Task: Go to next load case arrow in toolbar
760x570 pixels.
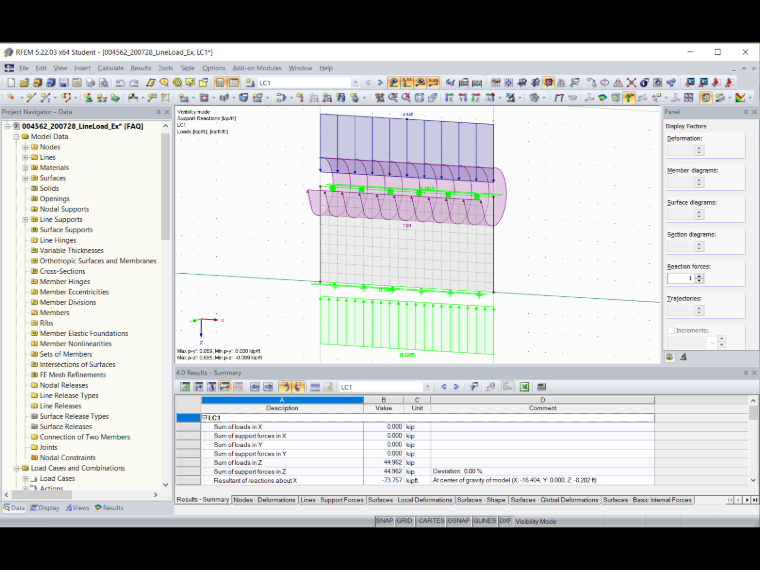Action: pyautogui.click(x=380, y=83)
